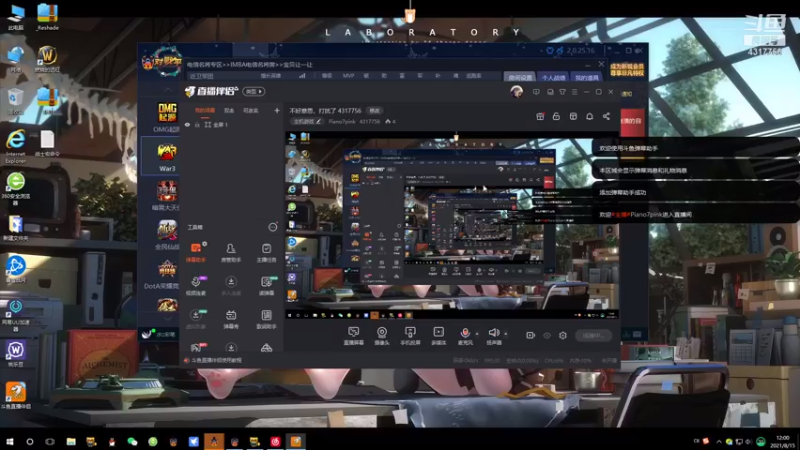Open the 视频连麦 video co-stream tool
Image resolution: width=800 pixels, height=450 pixels.
(x=196, y=285)
